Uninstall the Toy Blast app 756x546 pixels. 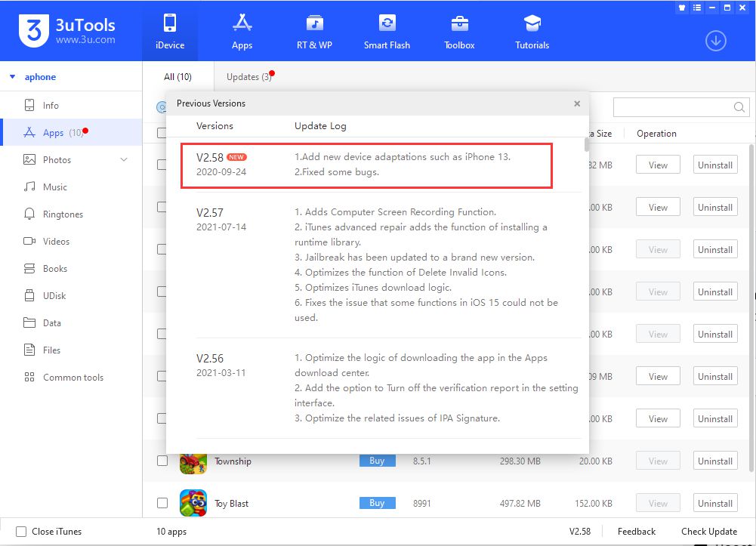point(715,503)
